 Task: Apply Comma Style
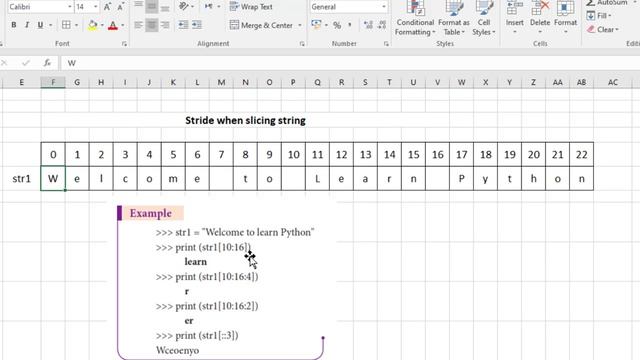click(350, 25)
